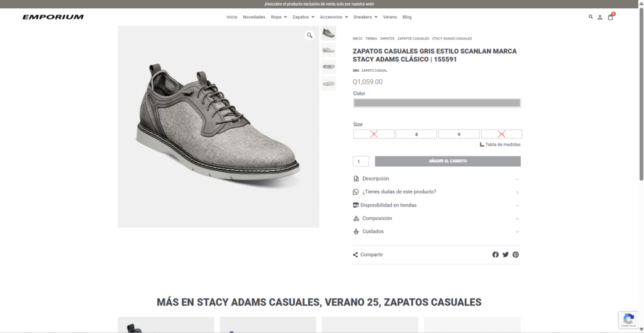Select the crossed-out size 10 option
The height and width of the screenshot is (333, 644).
point(501,134)
